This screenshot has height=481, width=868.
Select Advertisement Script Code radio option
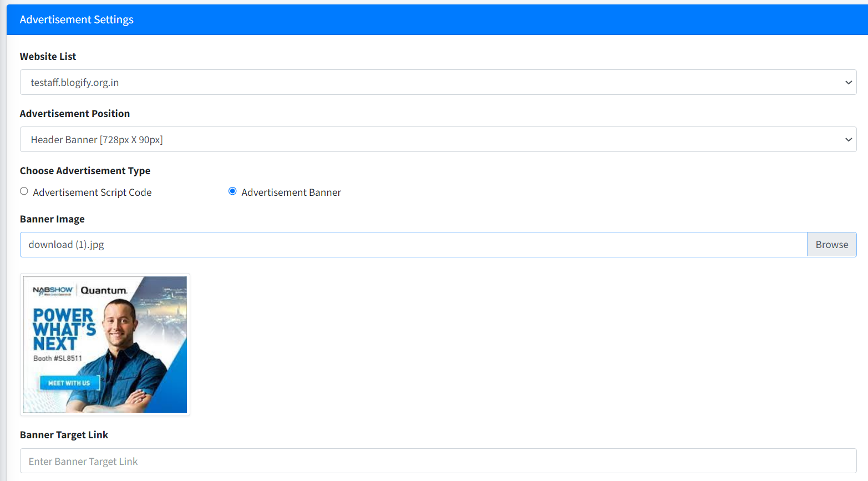pos(24,191)
